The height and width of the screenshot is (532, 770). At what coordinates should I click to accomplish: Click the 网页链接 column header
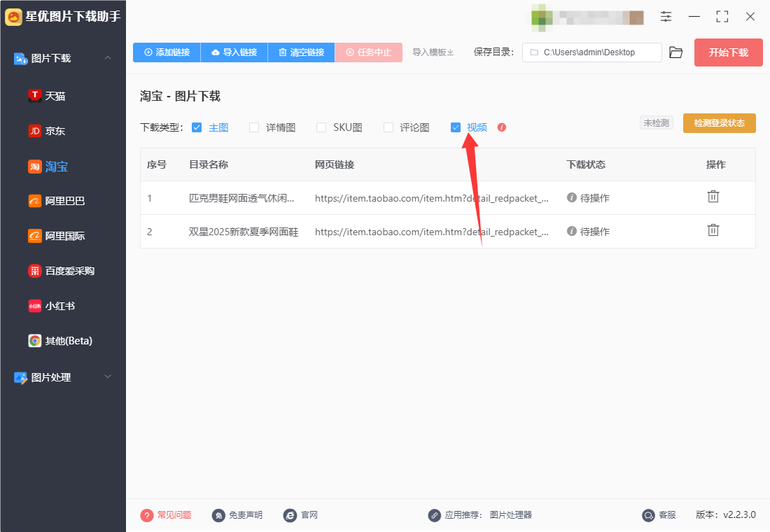(x=335, y=164)
